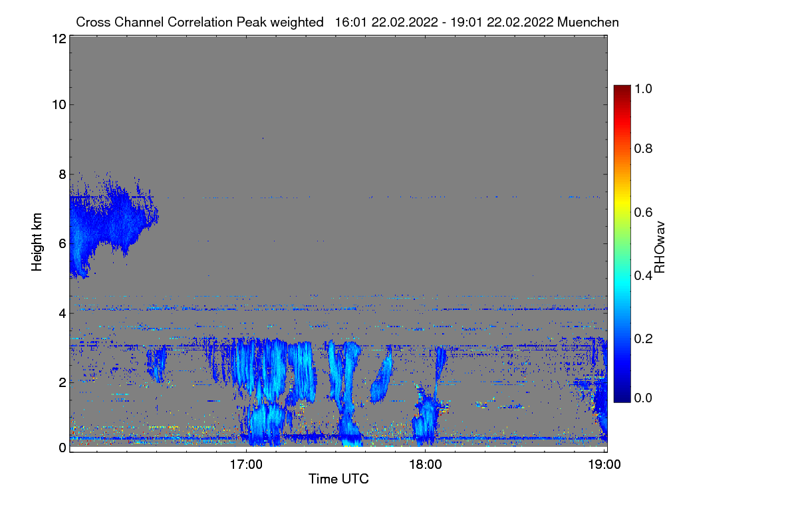
Task: Click the date range '16:01 22.02.2022 - 19:01 22.02.2022'
Action: pyautogui.click(x=445, y=22)
